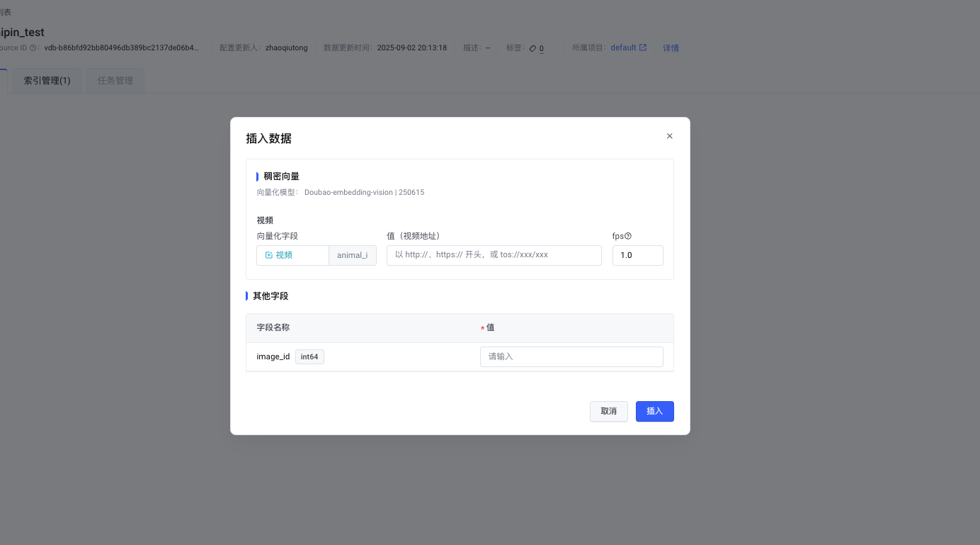
Task: Click the updater name zhaoqiutong
Action: tap(287, 48)
